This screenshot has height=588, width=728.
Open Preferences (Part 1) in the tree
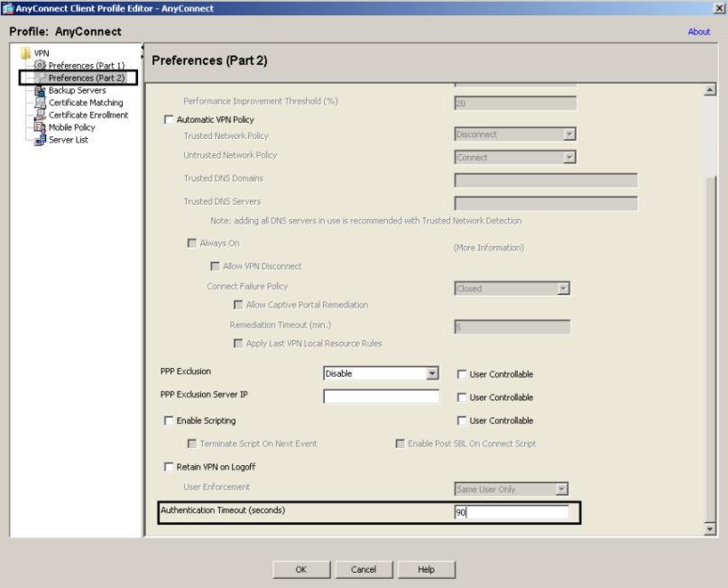[x=87, y=66]
